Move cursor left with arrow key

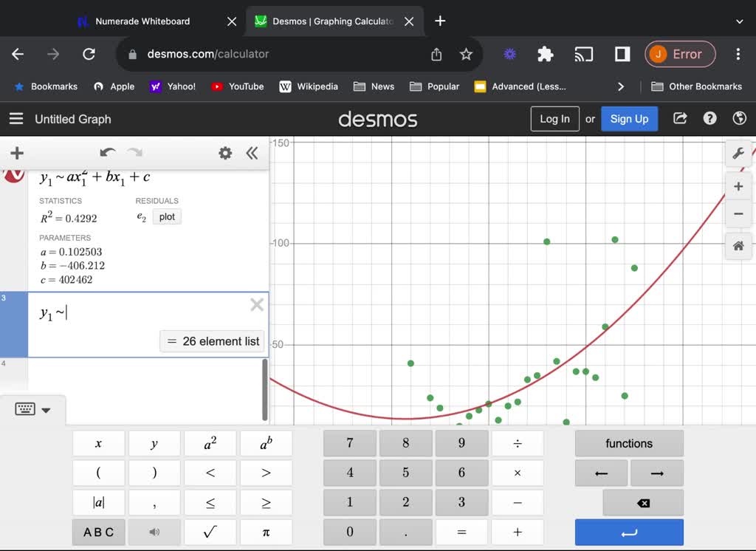tap(601, 473)
